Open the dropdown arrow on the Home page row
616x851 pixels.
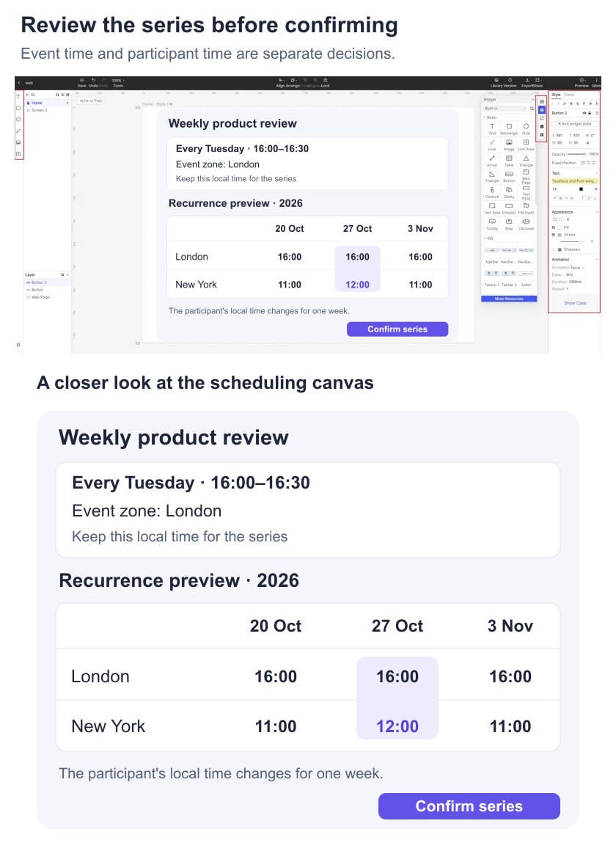[x=68, y=103]
